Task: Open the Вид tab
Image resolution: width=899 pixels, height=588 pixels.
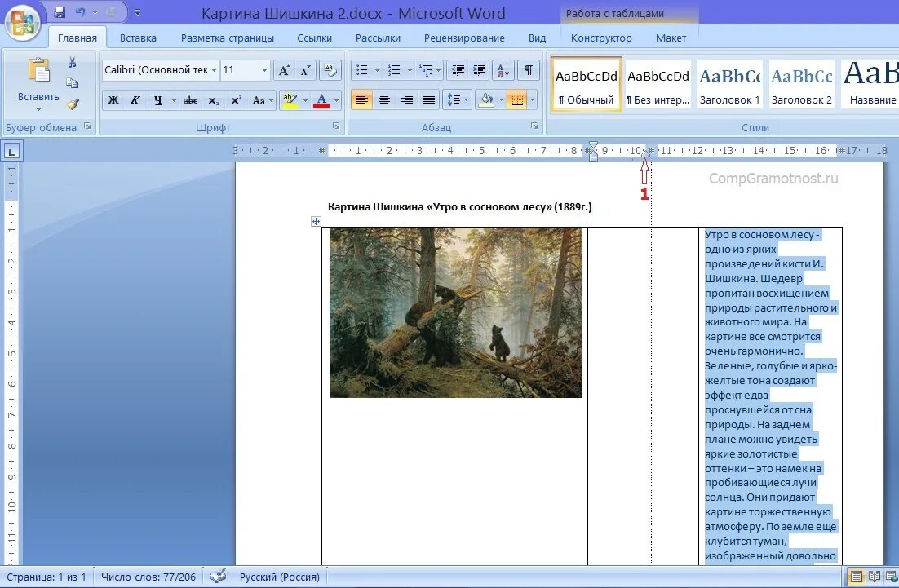Action: point(538,38)
